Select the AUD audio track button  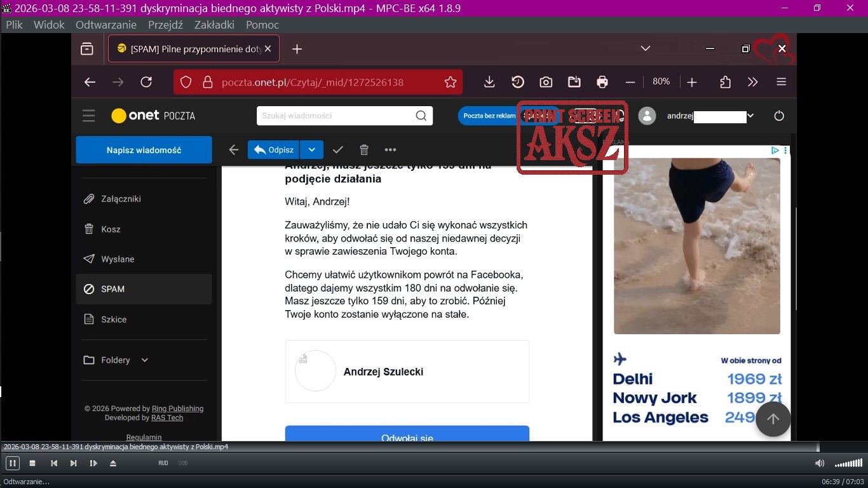(163, 463)
